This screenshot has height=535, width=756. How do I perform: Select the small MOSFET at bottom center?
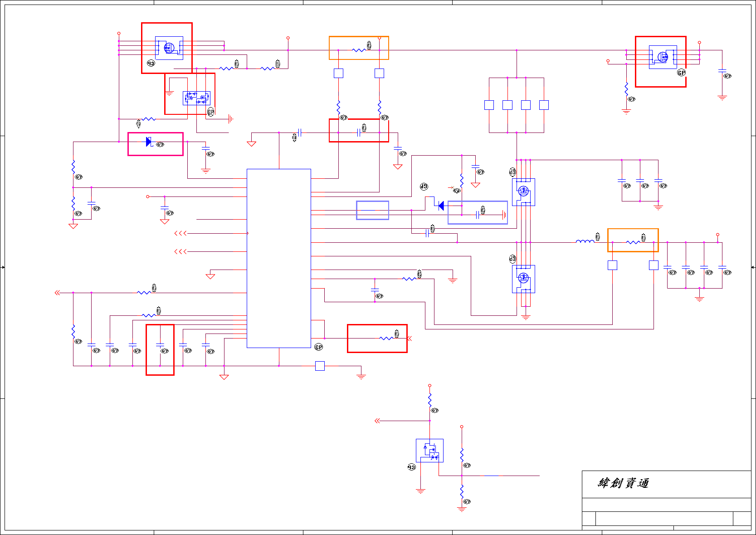click(x=429, y=451)
